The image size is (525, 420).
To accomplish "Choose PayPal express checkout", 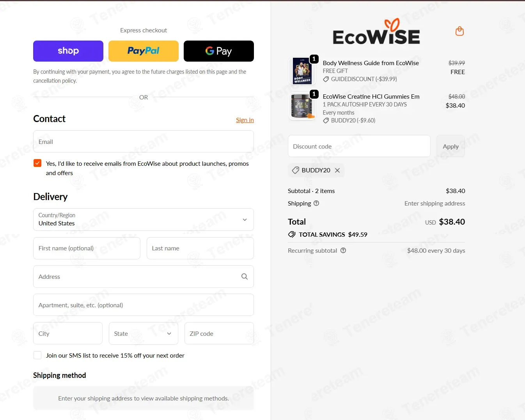I will 144,51.
